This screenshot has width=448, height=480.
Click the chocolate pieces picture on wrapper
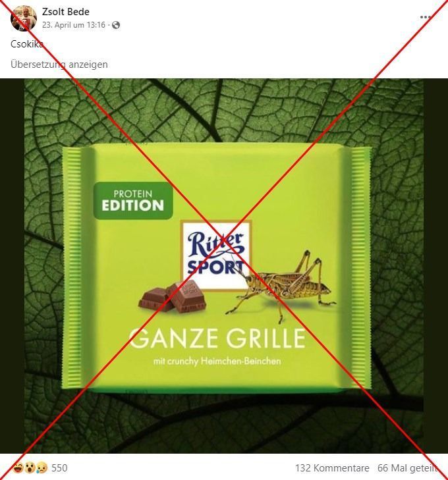tap(173, 297)
